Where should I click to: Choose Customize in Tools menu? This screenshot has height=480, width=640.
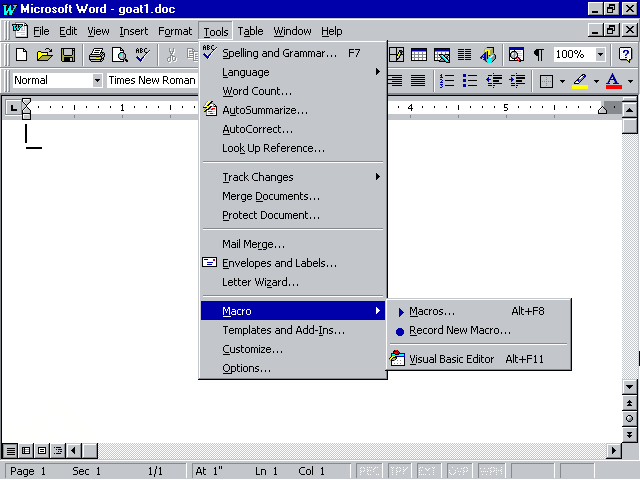[x=293, y=349]
